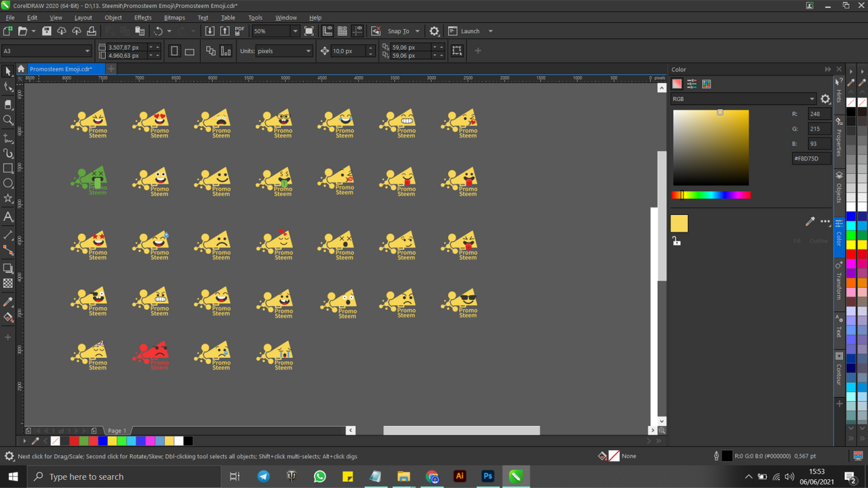The height and width of the screenshot is (488, 868).
Task: Save the document with floppy icon
Action: click(x=46, y=31)
